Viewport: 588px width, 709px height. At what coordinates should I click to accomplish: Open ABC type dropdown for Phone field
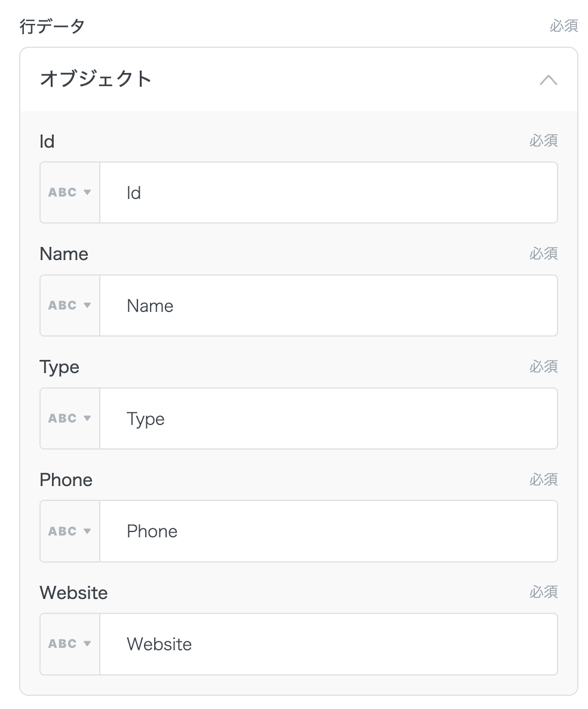click(70, 531)
